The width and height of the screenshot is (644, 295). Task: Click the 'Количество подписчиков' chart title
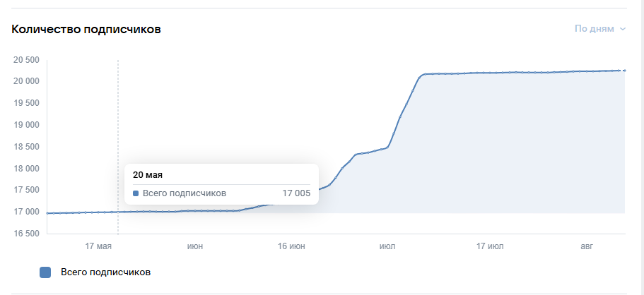86,30
